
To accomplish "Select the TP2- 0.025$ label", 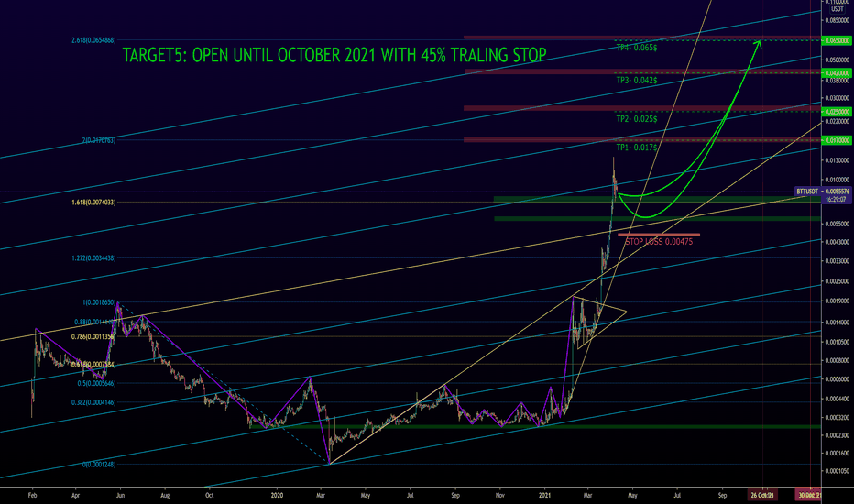I will point(637,119).
